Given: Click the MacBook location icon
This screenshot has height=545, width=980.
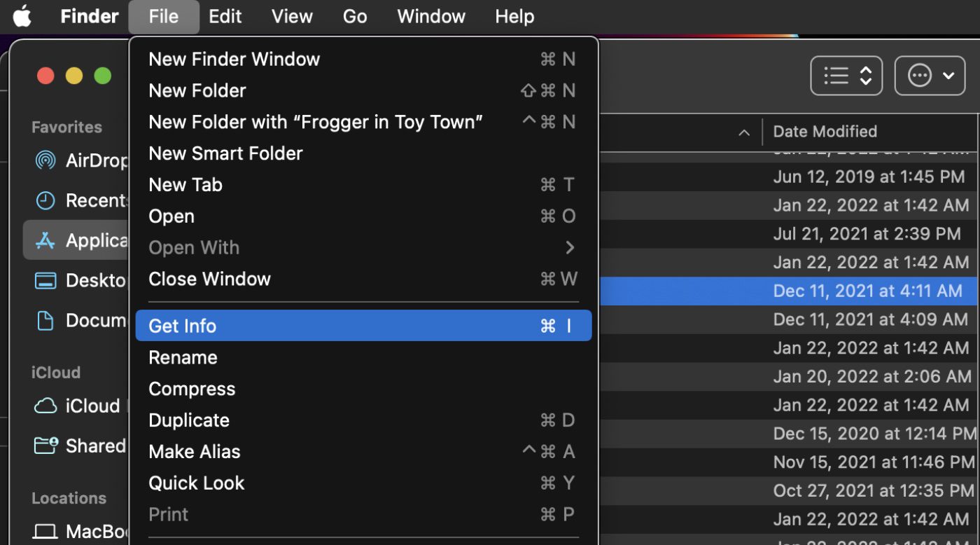Looking at the screenshot, I should pos(45,532).
